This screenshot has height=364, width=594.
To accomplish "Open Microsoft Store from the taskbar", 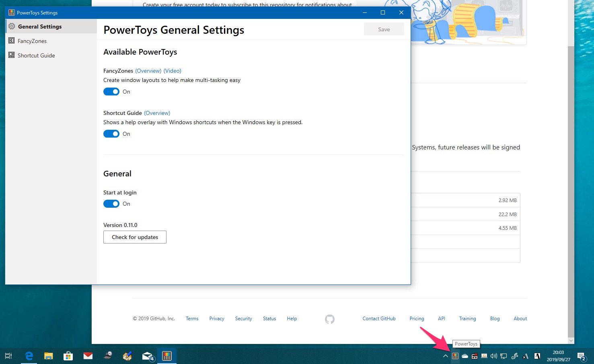I will click(68, 356).
